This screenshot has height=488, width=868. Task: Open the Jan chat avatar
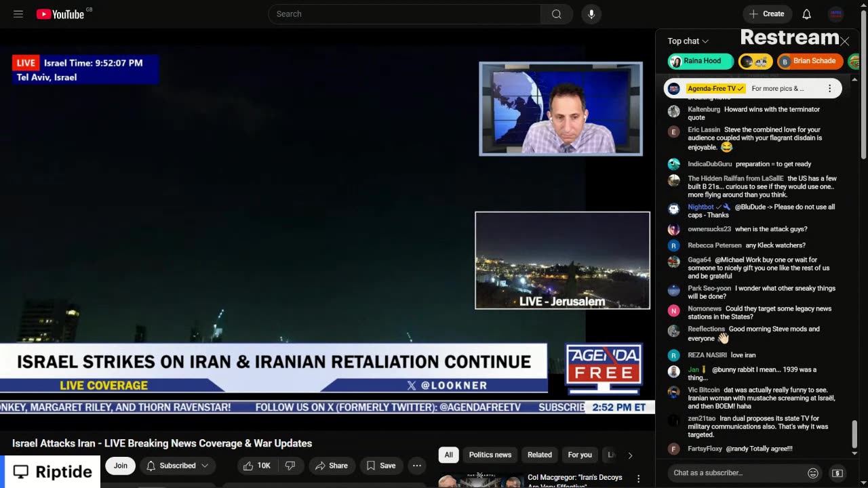click(673, 371)
